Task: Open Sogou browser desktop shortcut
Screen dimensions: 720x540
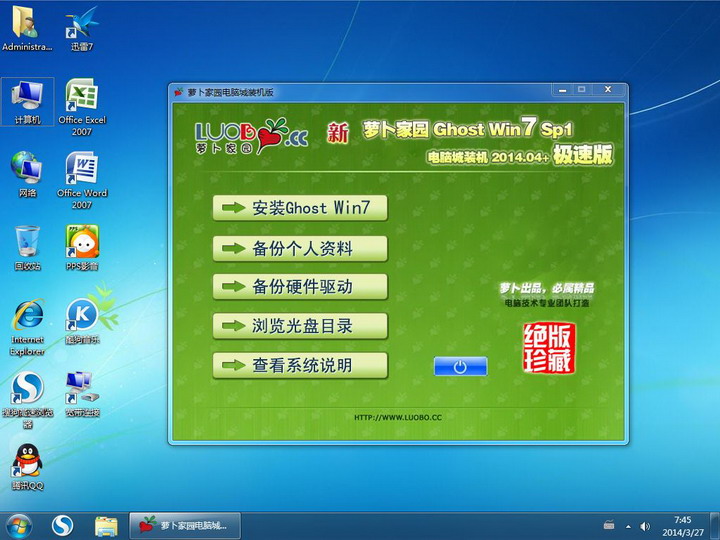Action: click(28, 399)
